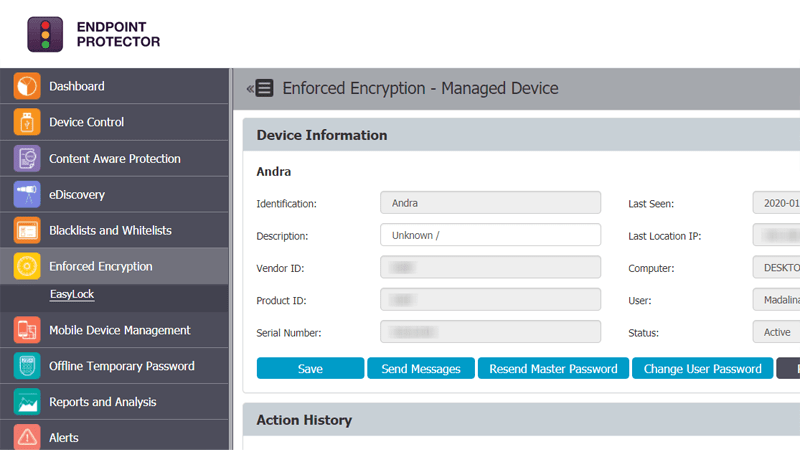Open the EasyLock submenu link

(x=72, y=294)
